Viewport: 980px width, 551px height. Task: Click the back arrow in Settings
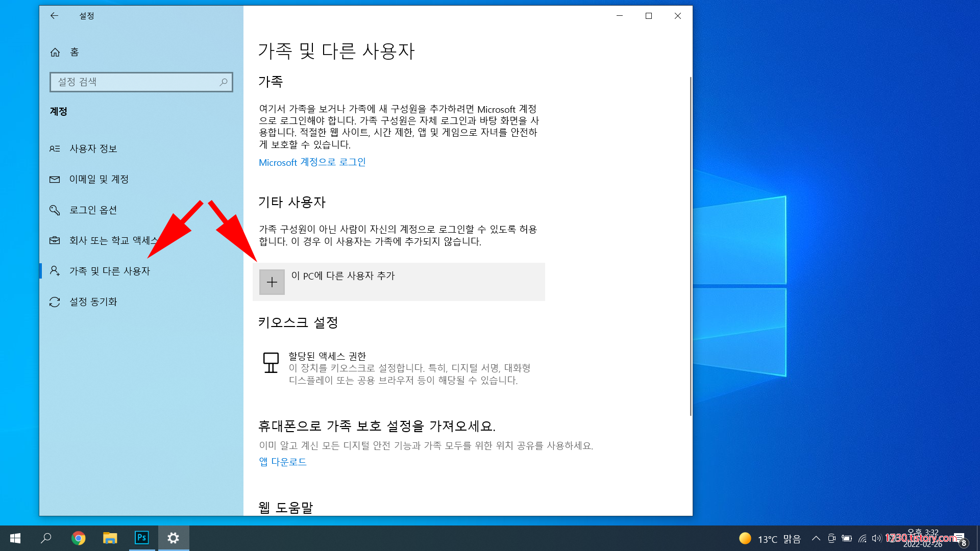(54, 16)
